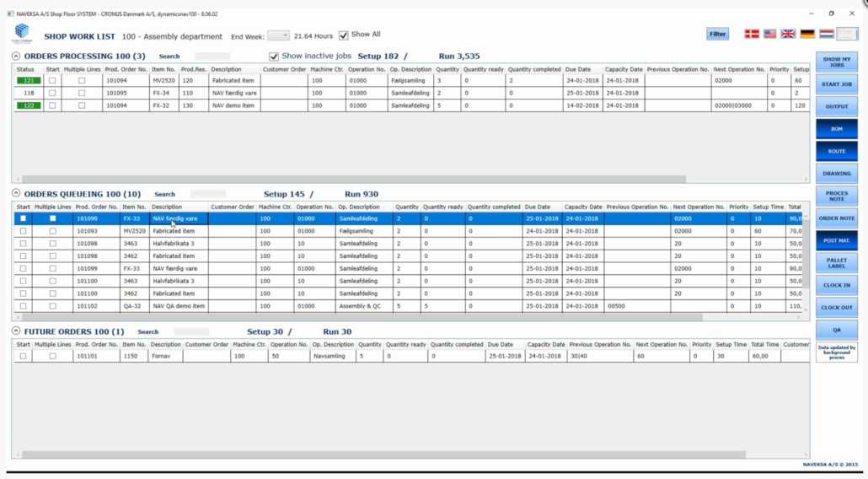Click the cube company logo
The height and width of the screenshot is (479, 868).
click(22, 33)
